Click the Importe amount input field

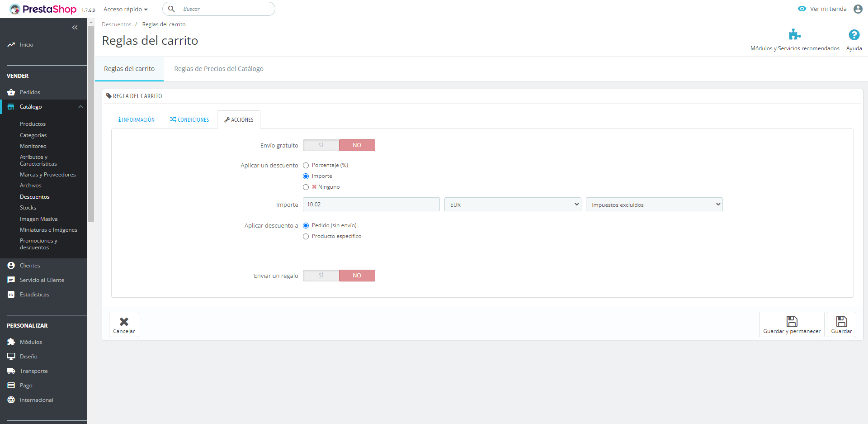click(371, 205)
